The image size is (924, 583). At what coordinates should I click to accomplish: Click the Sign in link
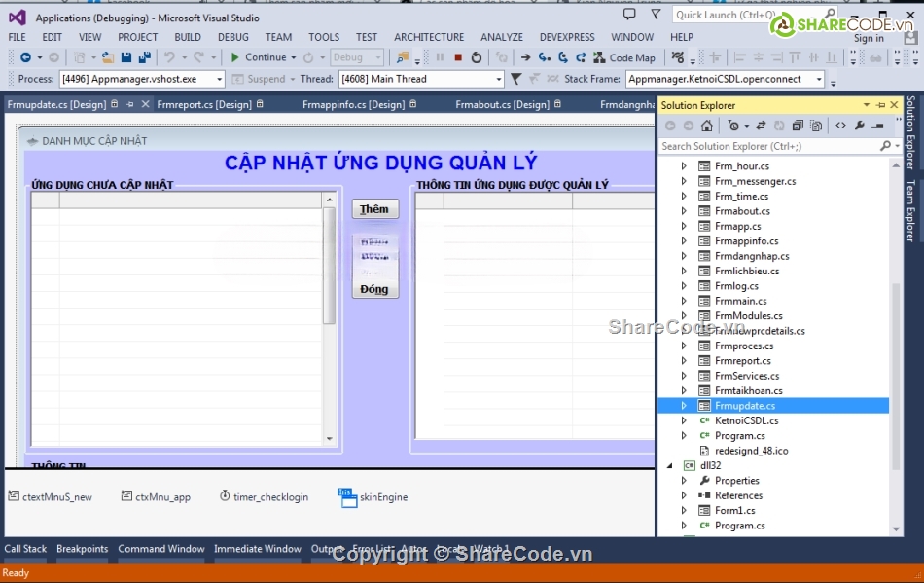click(x=869, y=38)
